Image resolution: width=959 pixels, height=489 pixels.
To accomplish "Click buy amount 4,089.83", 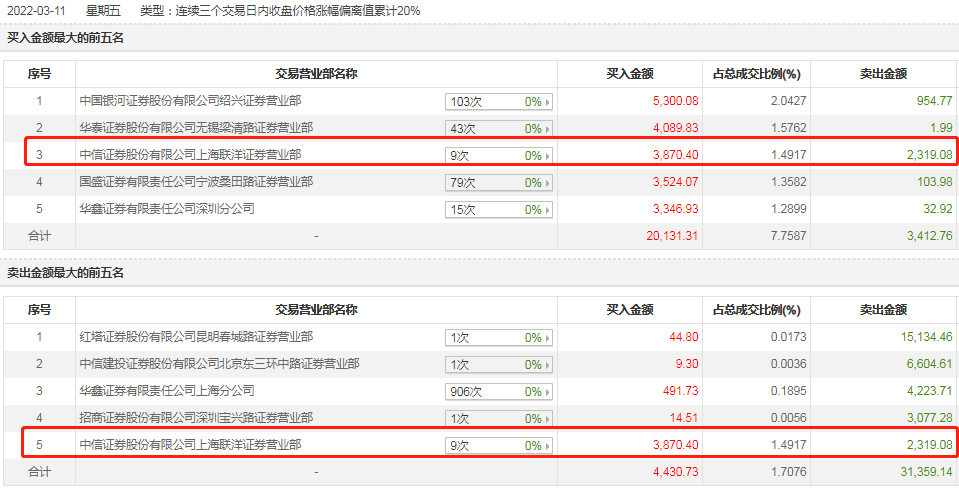I will [675, 128].
